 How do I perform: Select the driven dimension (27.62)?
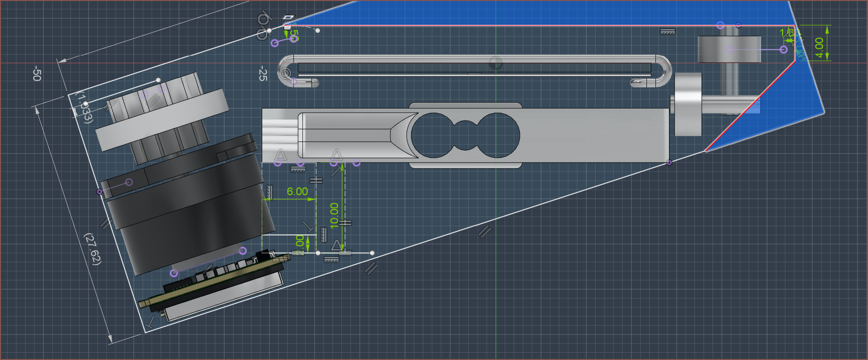93,249
